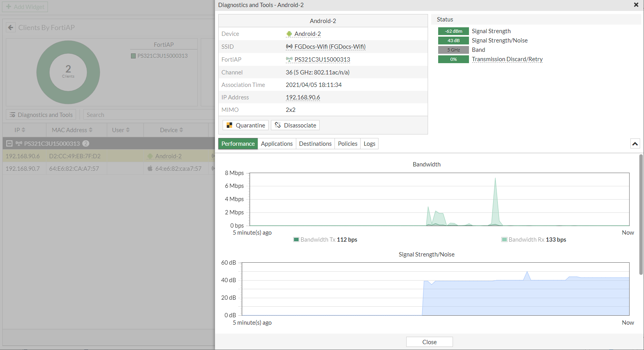Switch to the Logs tab
The image size is (644, 350).
pyautogui.click(x=369, y=144)
